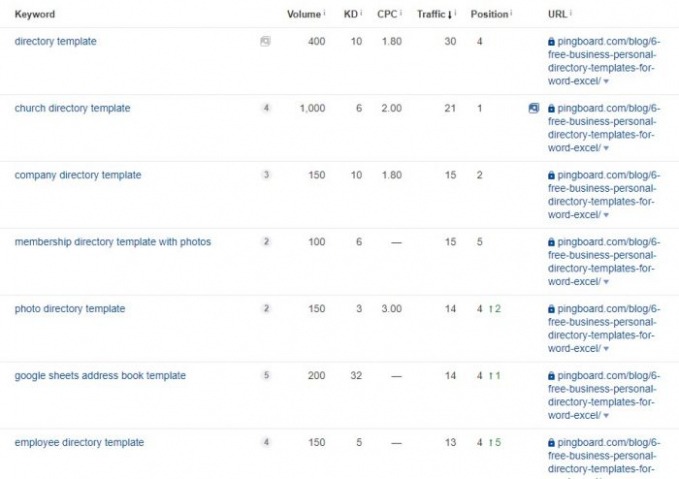Click SERP features badge 3 for company directory
The image size is (679, 479).
tap(266, 175)
